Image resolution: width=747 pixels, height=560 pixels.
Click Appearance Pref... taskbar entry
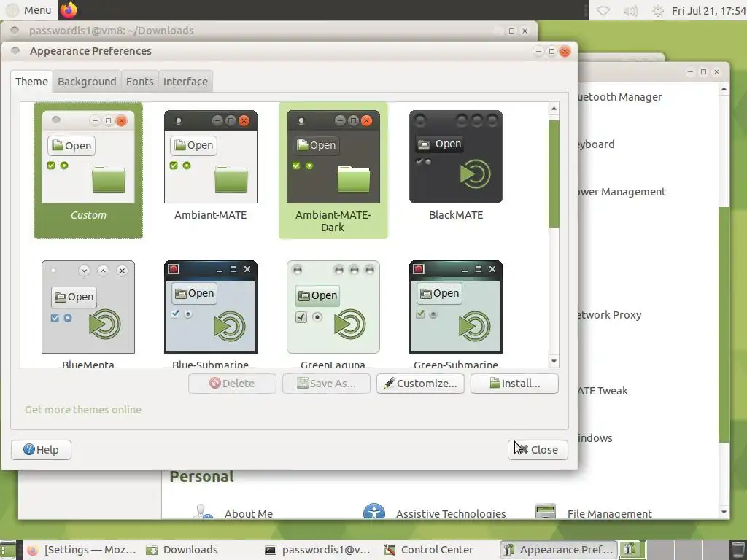point(558,550)
